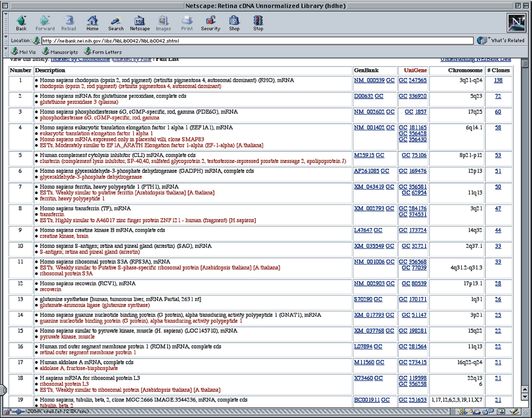Open the Manuscripts bookmark folder
This screenshot has height=418, width=532.
(x=59, y=52)
